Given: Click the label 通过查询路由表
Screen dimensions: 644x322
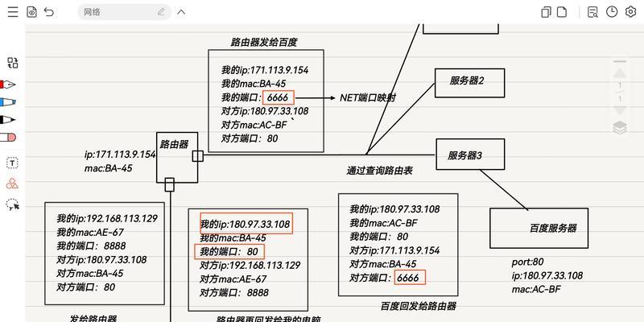Looking at the screenshot, I should 379,171.
